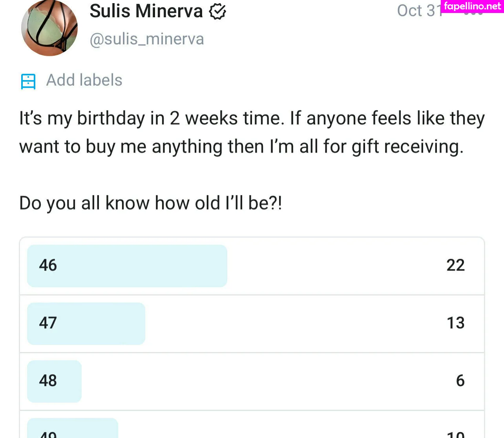Click the 6 vote count for option 48
Viewport: 504px width, 438px height.
(x=460, y=381)
